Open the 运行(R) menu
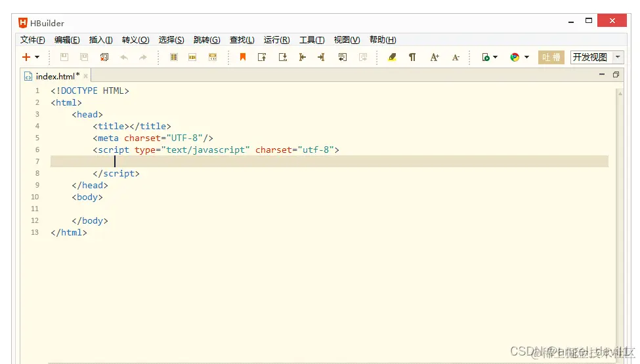Image resolution: width=640 pixels, height=364 pixels. coord(277,39)
